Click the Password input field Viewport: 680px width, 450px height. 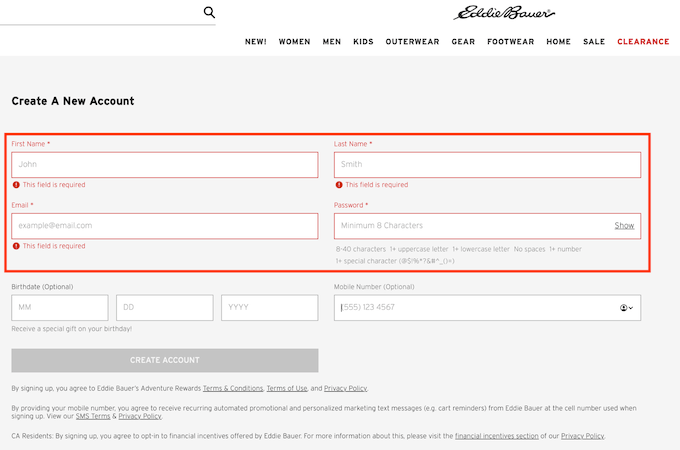point(487,226)
